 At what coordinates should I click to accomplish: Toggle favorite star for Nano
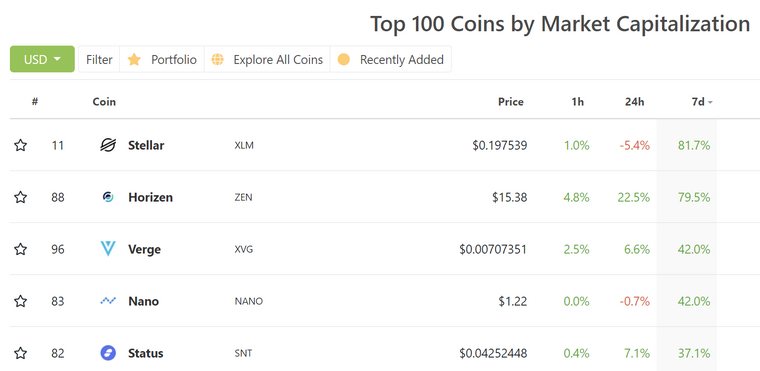pos(20,301)
